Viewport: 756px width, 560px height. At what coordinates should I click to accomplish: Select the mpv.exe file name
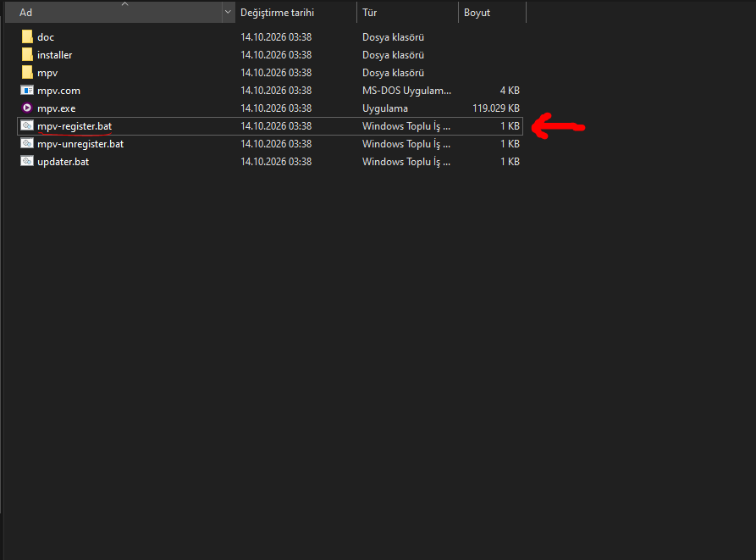(57, 108)
